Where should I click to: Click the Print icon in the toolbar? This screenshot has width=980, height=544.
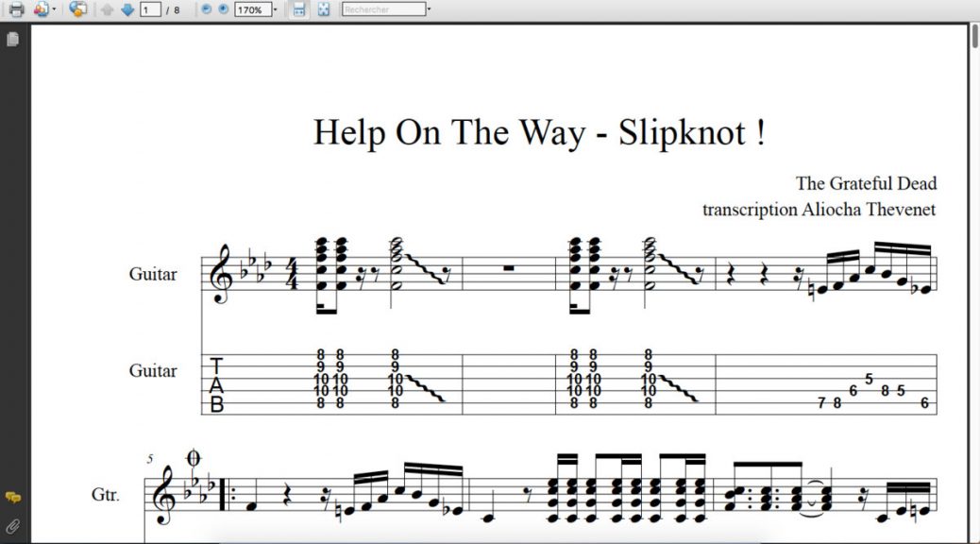point(16,9)
